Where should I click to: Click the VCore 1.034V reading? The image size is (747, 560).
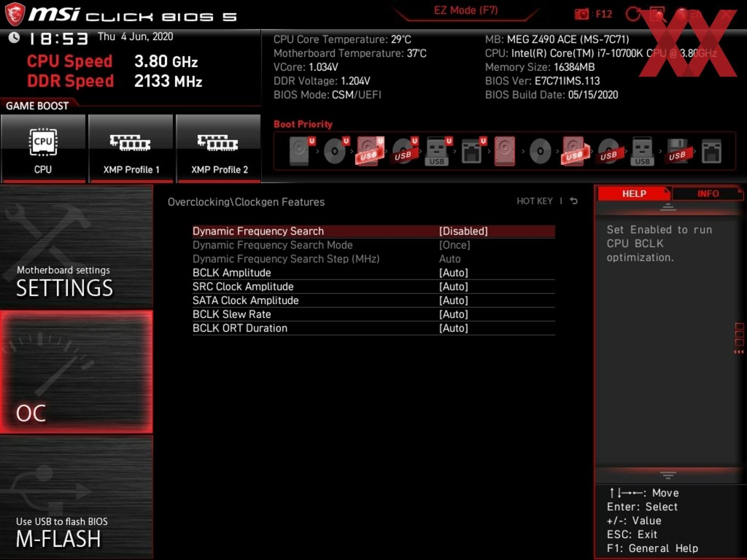(x=306, y=67)
